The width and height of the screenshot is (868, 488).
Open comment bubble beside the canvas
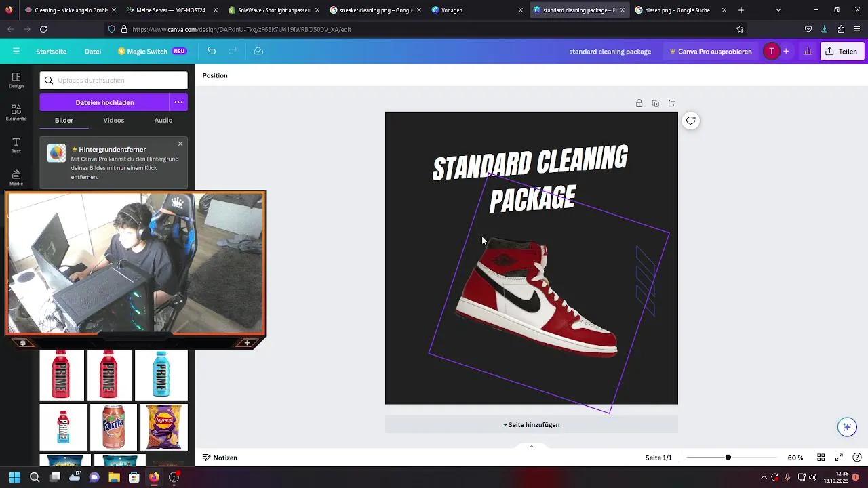[690, 121]
